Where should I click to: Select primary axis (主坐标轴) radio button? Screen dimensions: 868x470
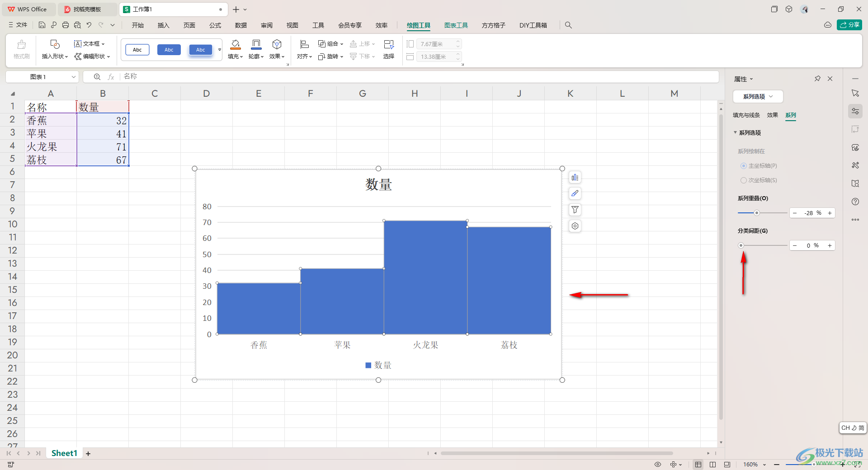[x=744, y=166]
